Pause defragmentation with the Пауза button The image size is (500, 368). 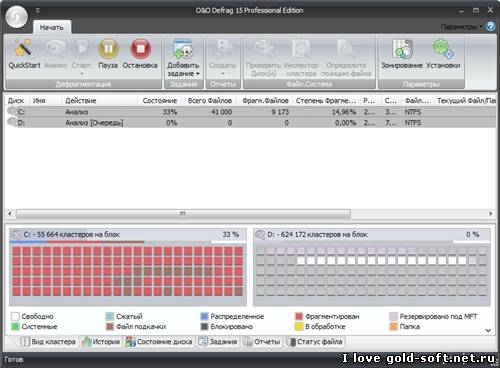point(108,48)
